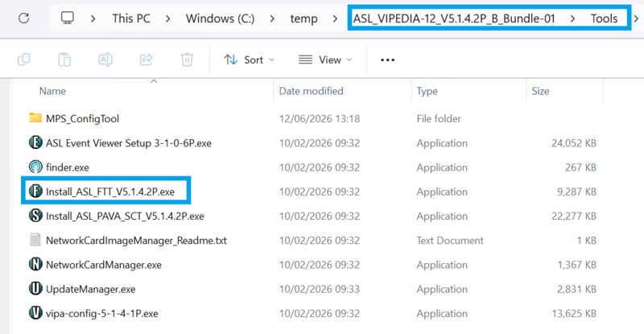The image size is (644, 334).
Task: Expand chevron after This PC
Action: click(x=167, y=19)
